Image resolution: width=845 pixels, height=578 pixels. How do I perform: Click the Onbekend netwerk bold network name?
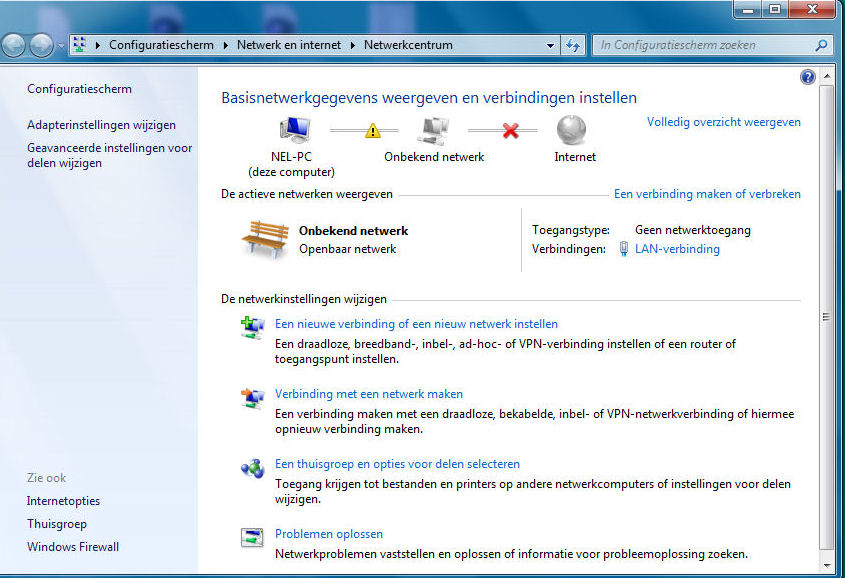tap(354, 231)
